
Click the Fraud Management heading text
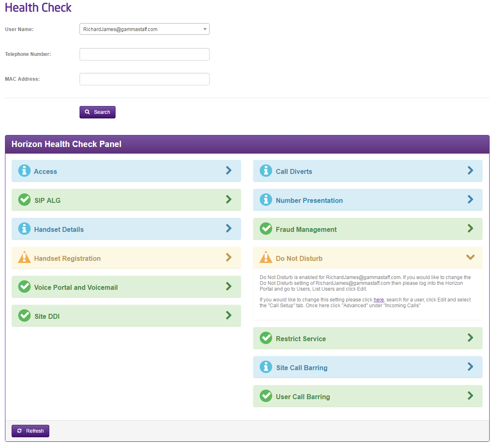[x=306, y=230]
